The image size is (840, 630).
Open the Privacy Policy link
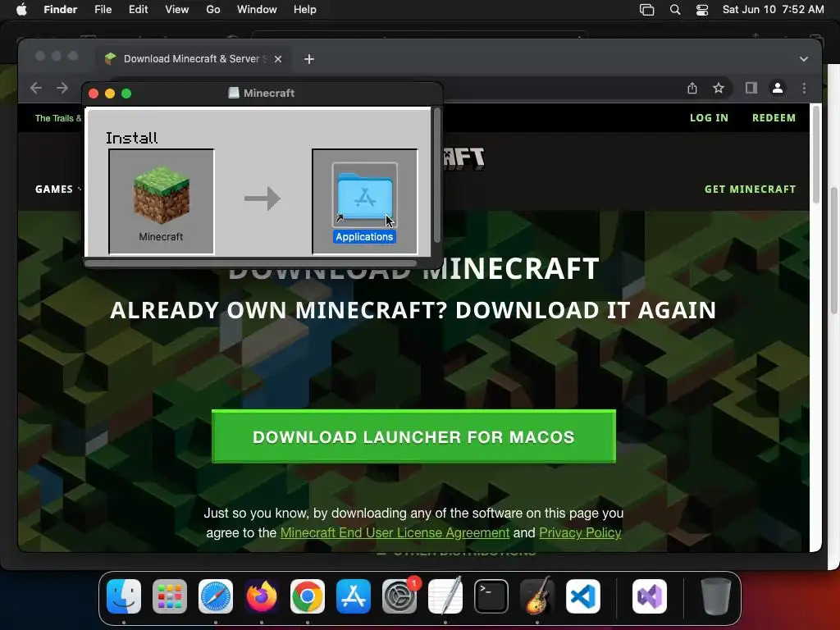pyautogui.click(x=580, y=532)
